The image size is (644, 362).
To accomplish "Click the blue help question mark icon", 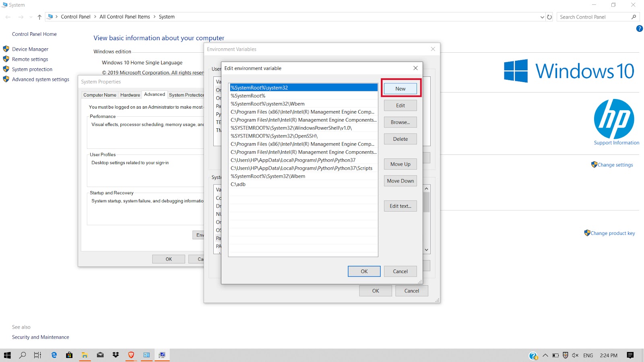I will [x=639, y=28].
